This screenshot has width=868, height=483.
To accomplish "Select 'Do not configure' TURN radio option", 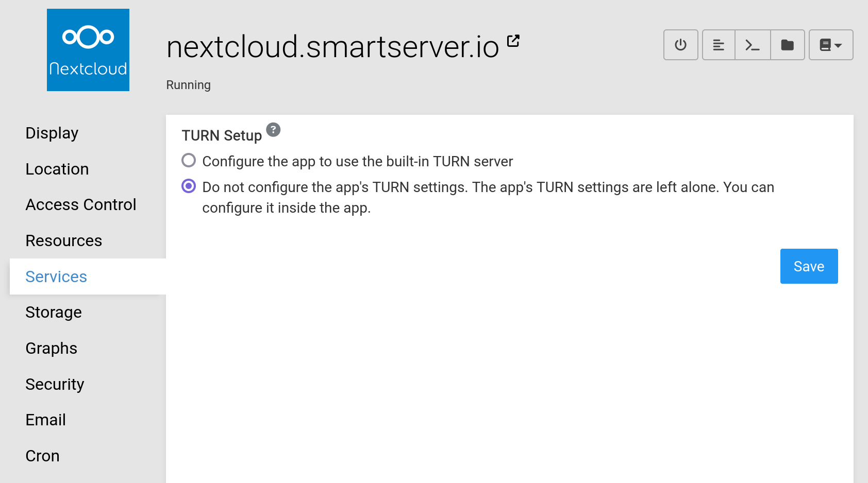I will tap(189, 186).
